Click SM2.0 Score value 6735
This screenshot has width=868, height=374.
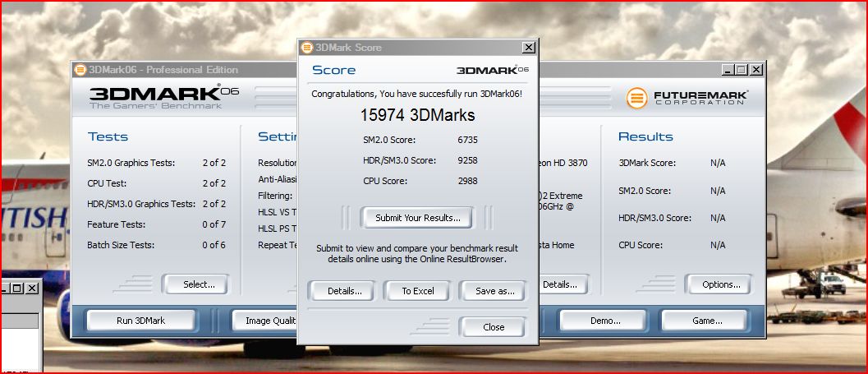point(467,141)
